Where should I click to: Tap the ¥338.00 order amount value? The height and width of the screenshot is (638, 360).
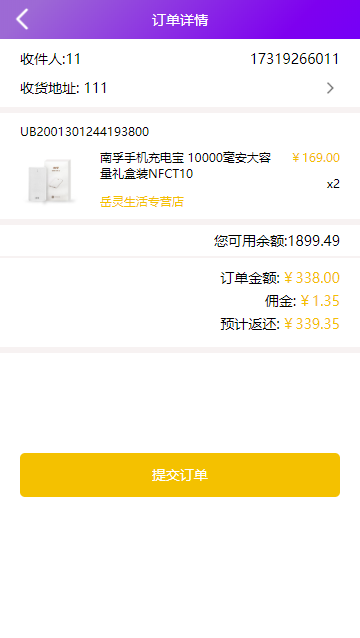click(x=312, y=278)
